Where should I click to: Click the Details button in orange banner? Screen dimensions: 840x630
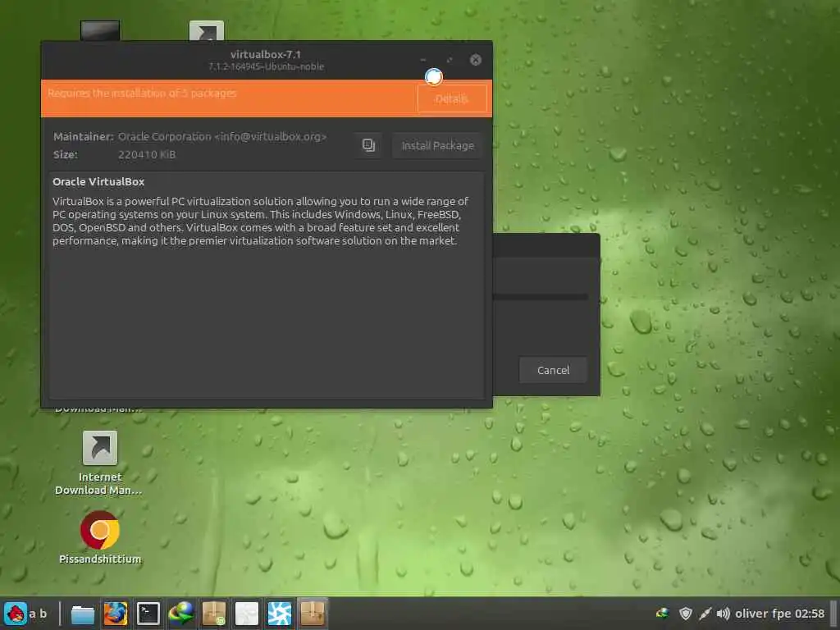pos(452,98)
